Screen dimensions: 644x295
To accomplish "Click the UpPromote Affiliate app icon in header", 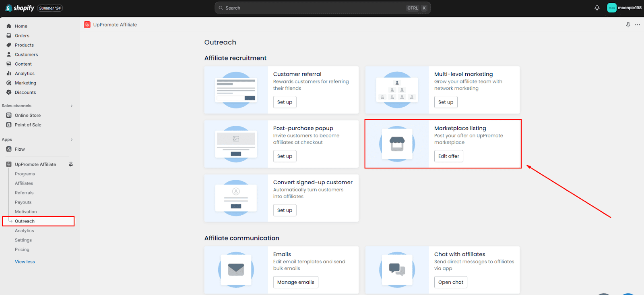I will pyautogui.click(x=87, y=25).
